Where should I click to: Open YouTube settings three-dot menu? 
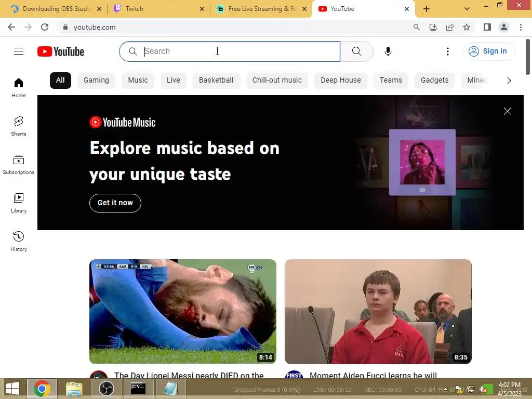click(x=447, y=51)
